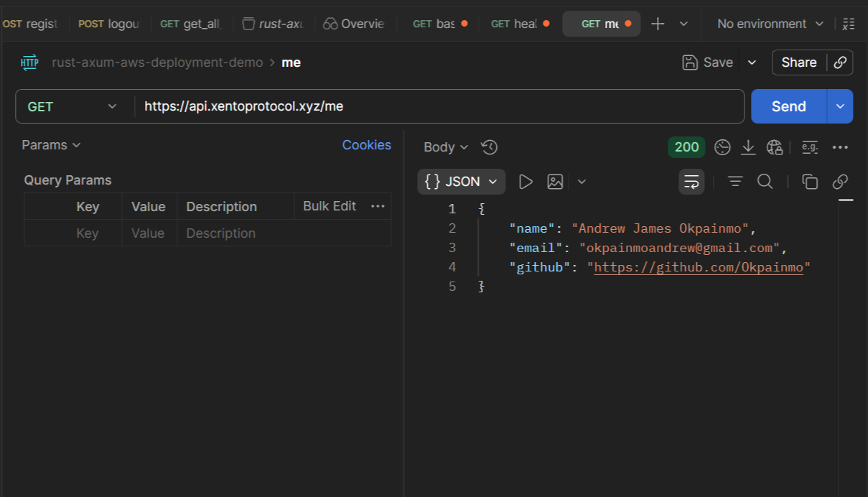Expand the response Body dropdown
This screenshot has width=868, height=497.
point(446,147)
